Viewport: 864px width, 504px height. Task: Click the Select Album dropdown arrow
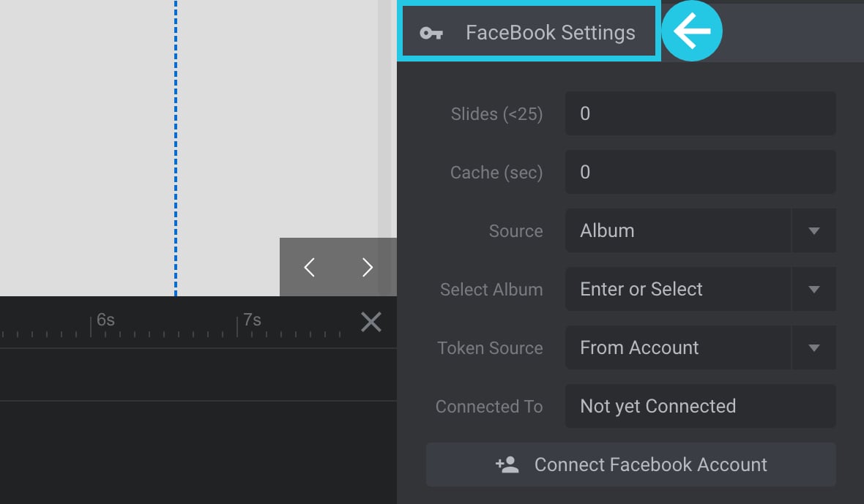814,289
